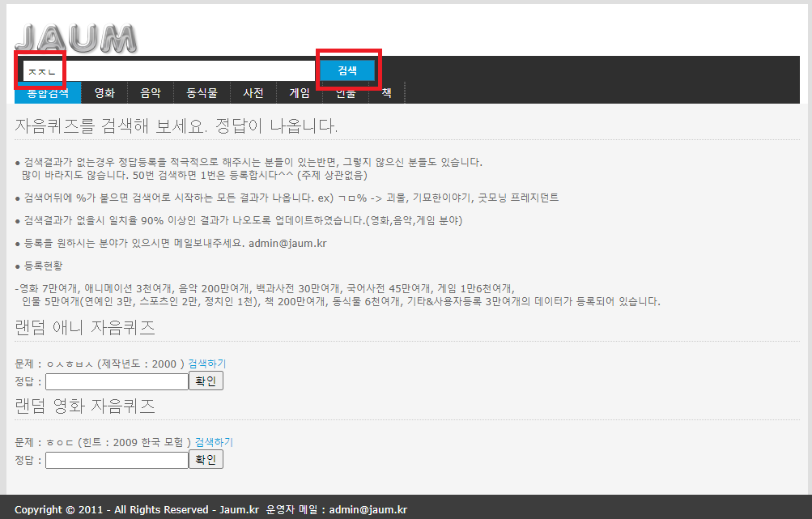Click the JAUM logo
Image resolution: width=812 pixels, height=519 pixels.
click(75, 38)
